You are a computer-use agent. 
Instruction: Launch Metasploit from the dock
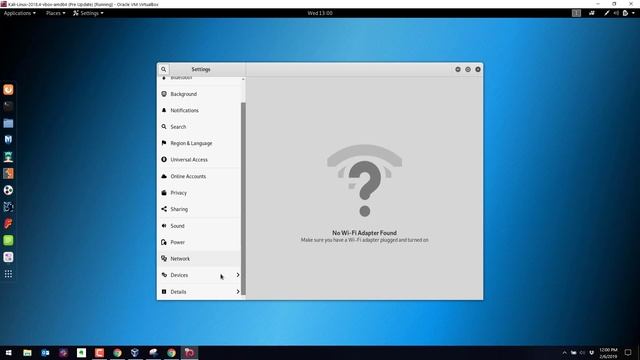coord(8,140)
